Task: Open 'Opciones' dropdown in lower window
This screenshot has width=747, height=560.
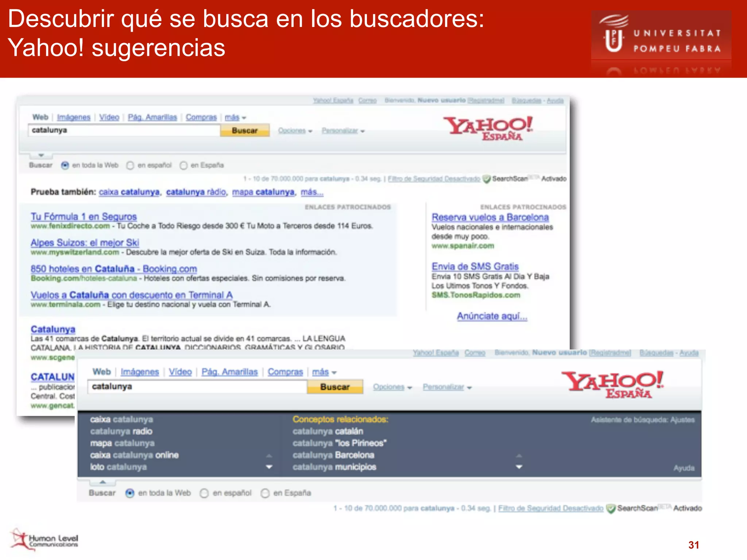Action: click(392, 387)
